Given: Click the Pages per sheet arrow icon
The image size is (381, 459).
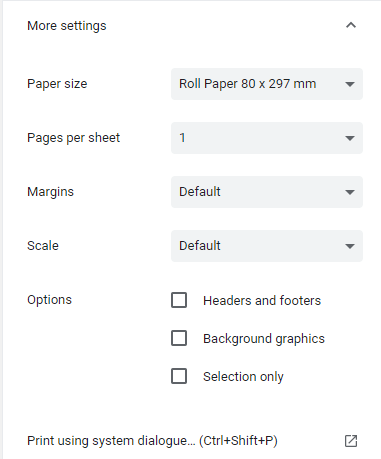Looking at the screenshot, I should click(x=350, y=138).
